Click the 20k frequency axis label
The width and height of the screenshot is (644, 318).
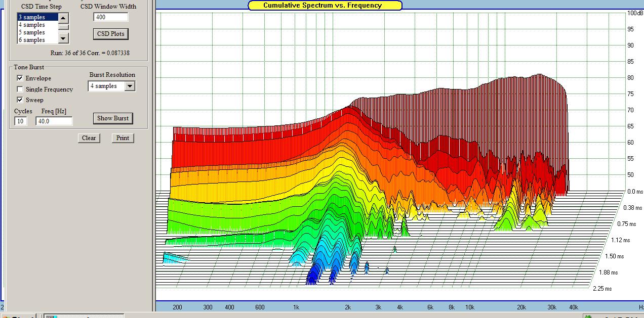pos(521,307)
